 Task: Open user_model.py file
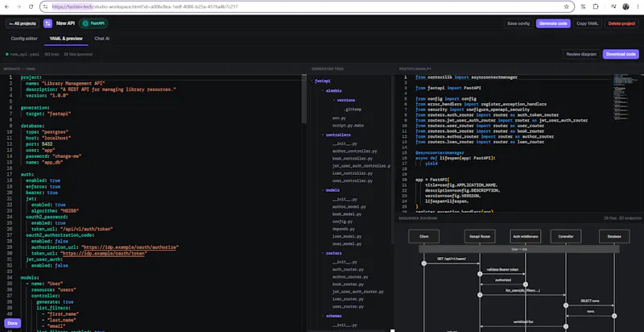(347, 243)
